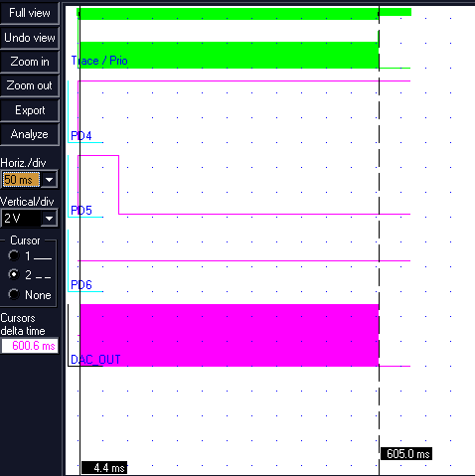Open the Analyze function
Screen dimensions: 475x476
tap(30, 134)
